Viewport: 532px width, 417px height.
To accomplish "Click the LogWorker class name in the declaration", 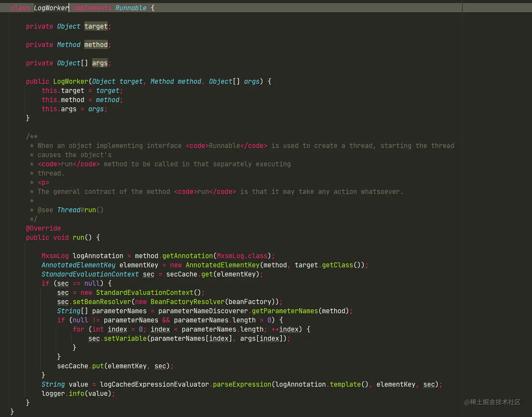I will coord(51,8).
